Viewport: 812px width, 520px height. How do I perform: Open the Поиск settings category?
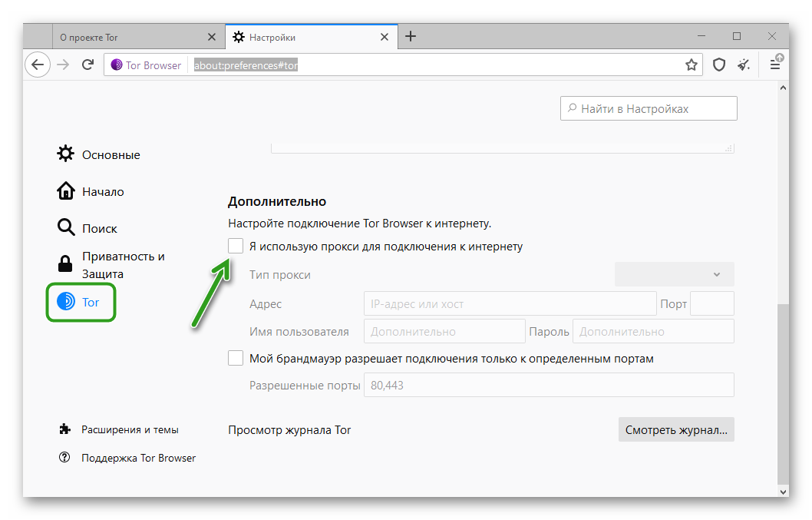(87, 228)
